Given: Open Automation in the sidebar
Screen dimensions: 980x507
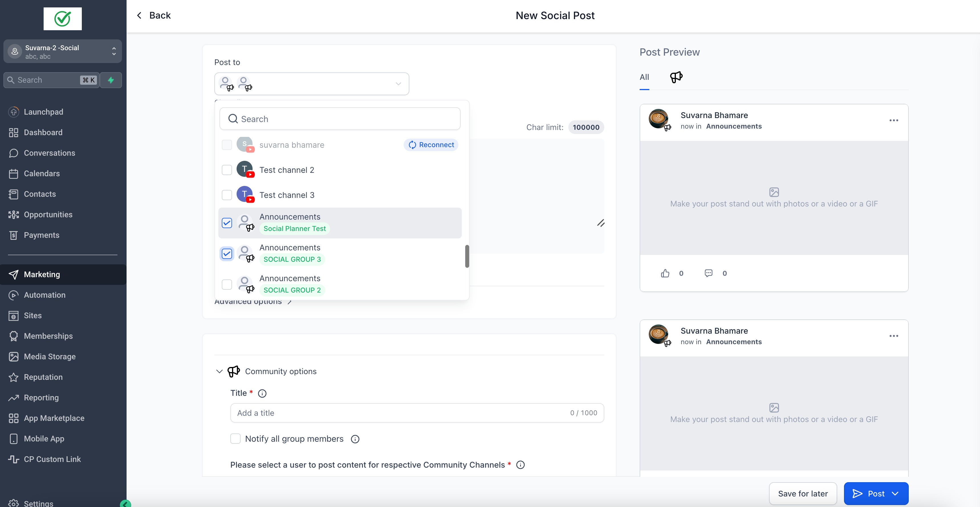Looking at the screenshot, I should (x=44, y=295).
